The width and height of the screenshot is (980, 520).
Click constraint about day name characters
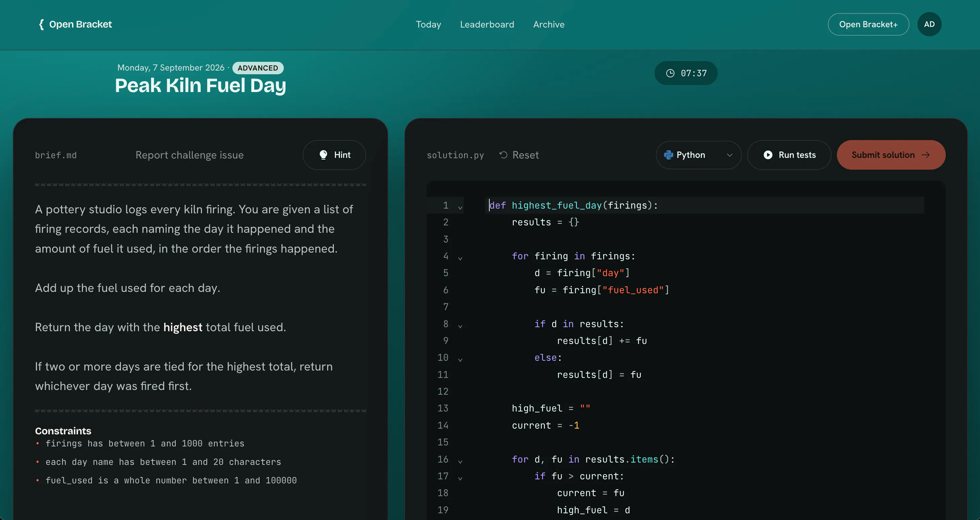tap(163, 462)
